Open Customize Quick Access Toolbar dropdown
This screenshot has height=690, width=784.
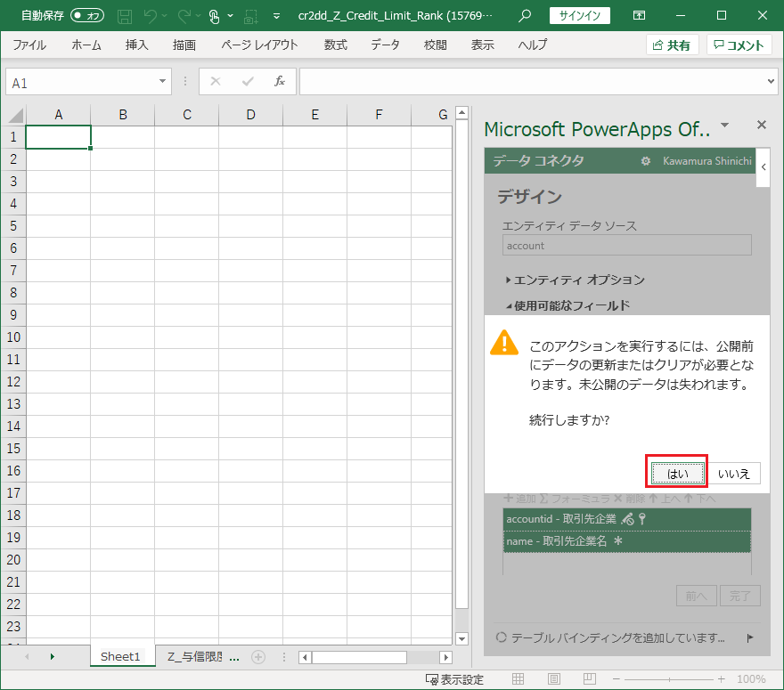276,17
